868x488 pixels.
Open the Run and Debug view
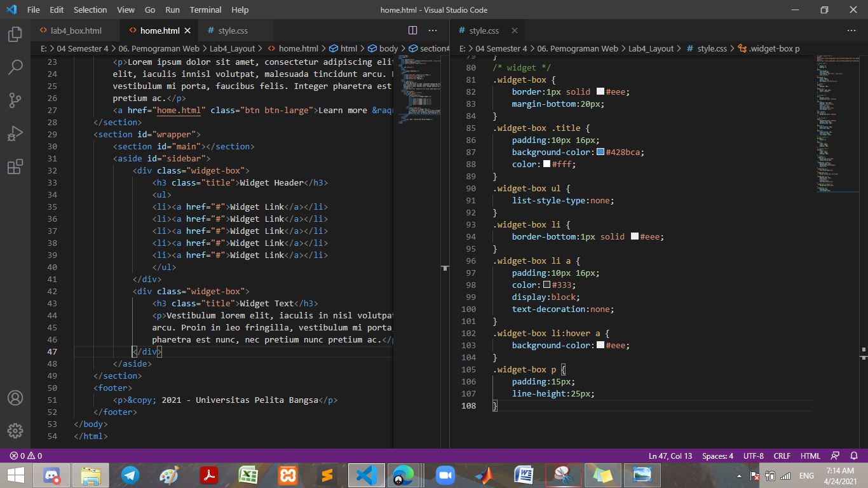[15, 133]
